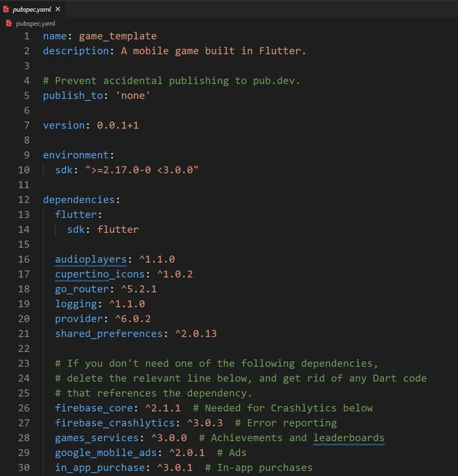Click the 'cupertino_icons' dependency

tap(100, 274)
